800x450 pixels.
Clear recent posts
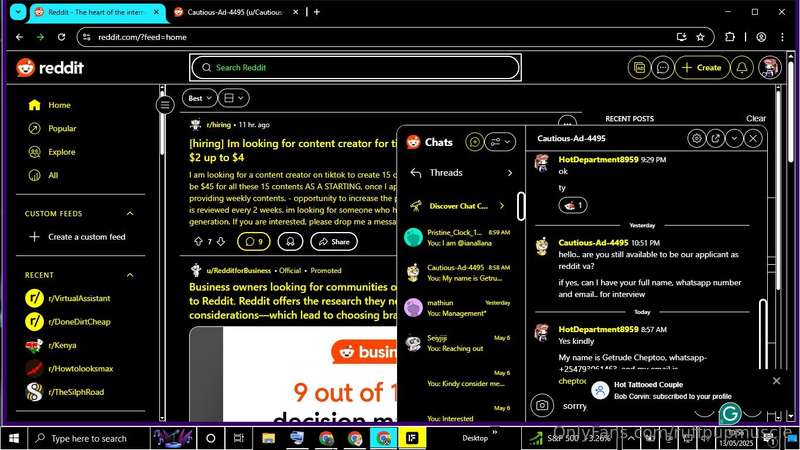pos(756,118)
